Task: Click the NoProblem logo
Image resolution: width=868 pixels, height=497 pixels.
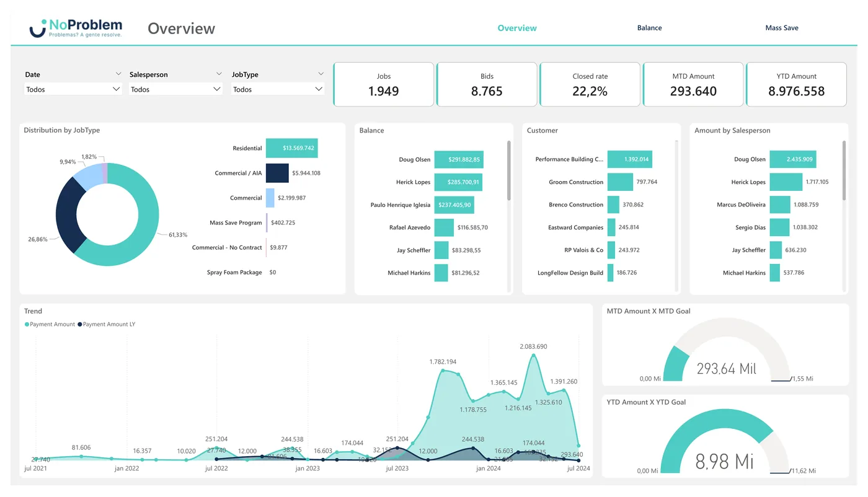Action: coord(76,28)
